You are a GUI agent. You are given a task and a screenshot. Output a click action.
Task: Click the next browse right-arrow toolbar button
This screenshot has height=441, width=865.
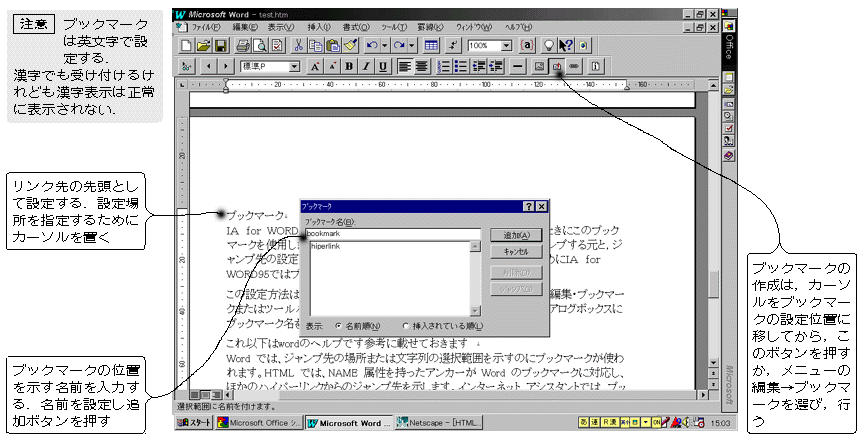[225, 67]
